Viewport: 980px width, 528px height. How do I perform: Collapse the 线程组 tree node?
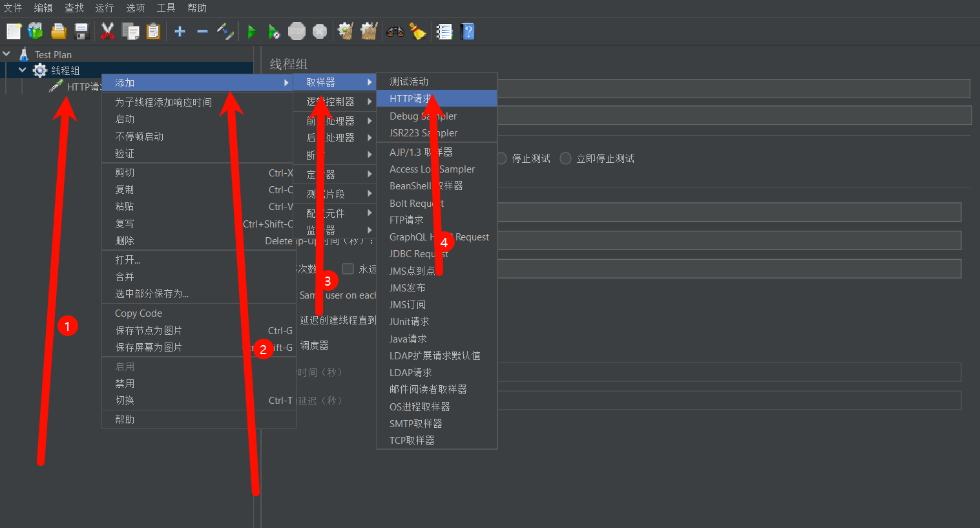coord(21,70)
